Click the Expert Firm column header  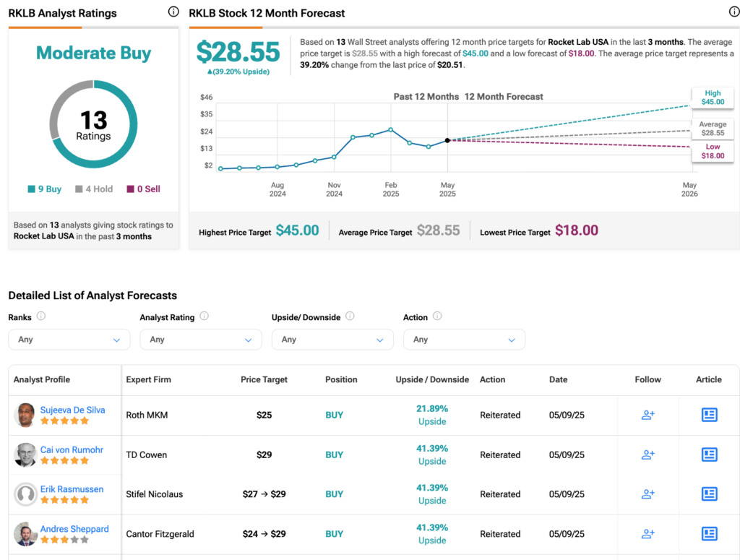click(x=149, y=379)
